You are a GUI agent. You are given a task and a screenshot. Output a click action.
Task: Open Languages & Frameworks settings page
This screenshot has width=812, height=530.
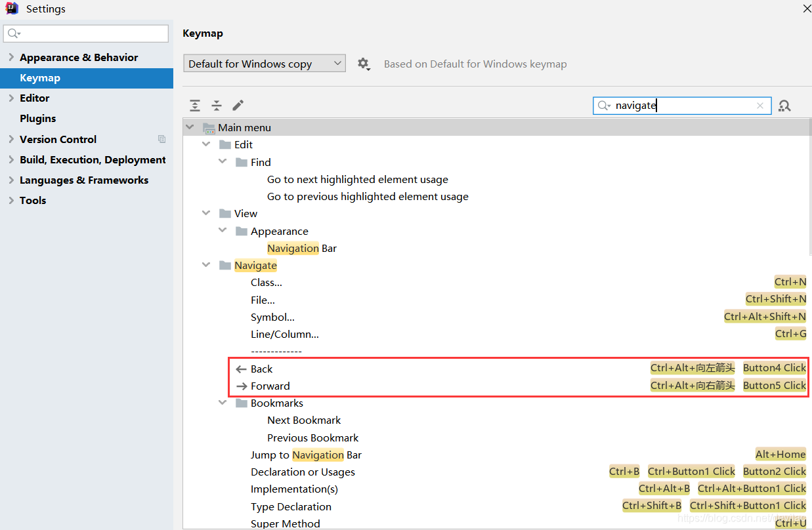click(x=84, y=180)
